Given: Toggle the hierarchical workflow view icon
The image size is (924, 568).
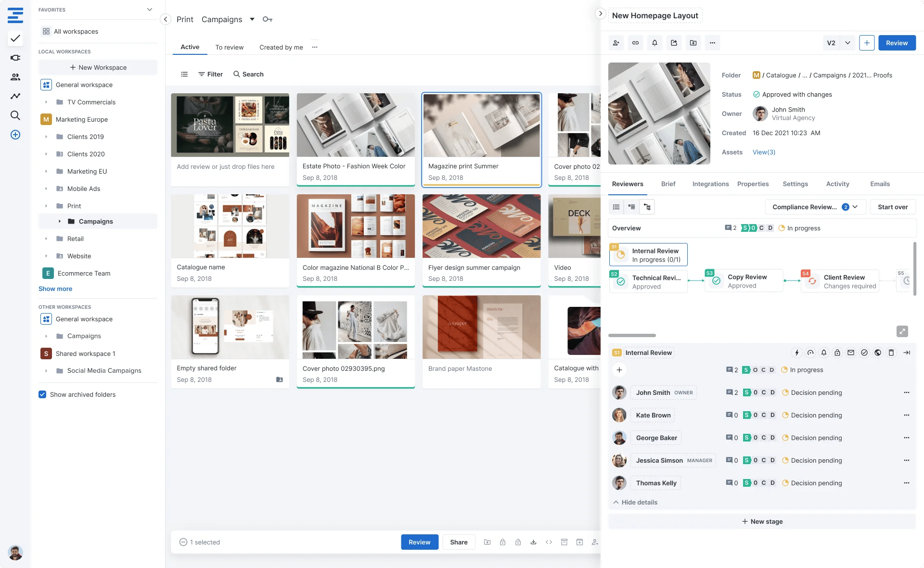Looking at the screenshot, I should pos(647,207).
